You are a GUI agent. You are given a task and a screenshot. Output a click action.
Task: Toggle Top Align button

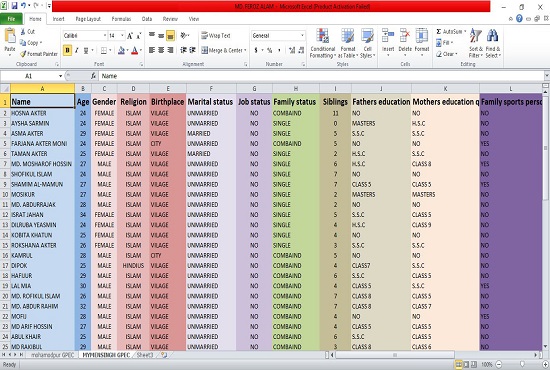point(152,35)
